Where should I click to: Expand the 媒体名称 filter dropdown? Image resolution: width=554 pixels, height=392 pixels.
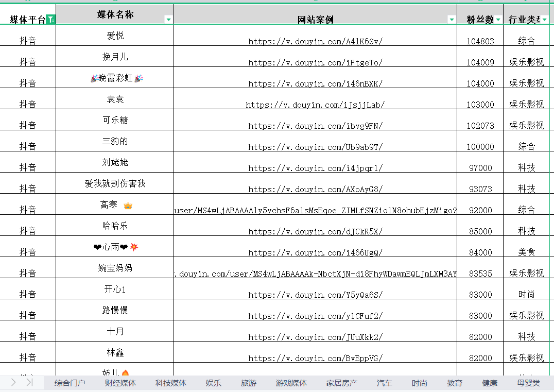pyautogui.click(x=168, y=20)
